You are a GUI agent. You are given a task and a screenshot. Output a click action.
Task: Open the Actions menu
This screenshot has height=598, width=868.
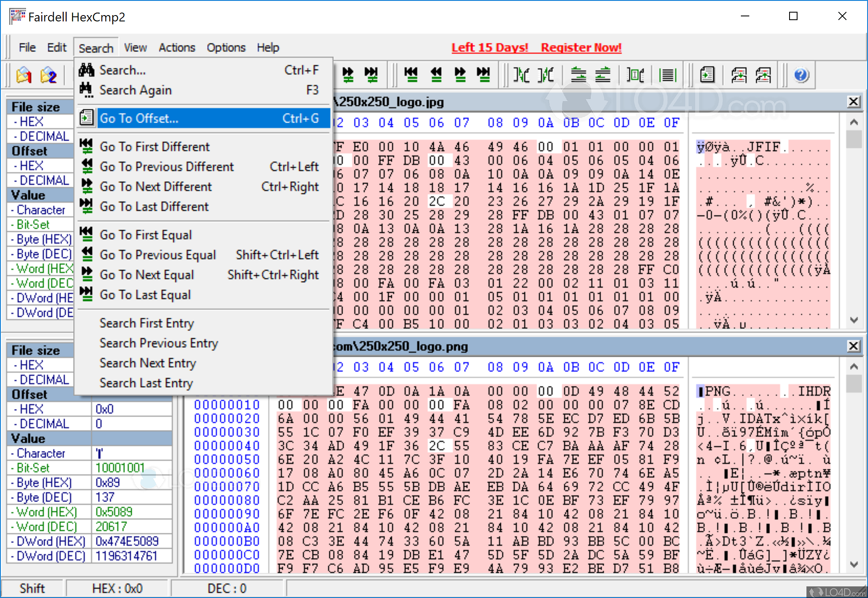pyautogui.click(x=177, y=47)
